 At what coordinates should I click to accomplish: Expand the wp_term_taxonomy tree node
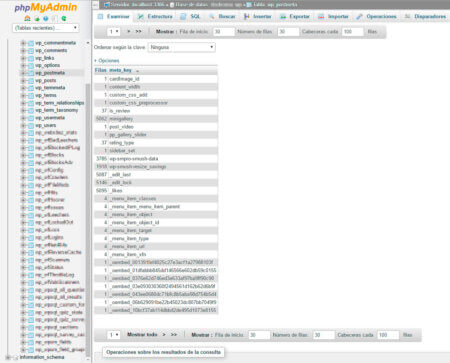click(x=23, y=110)
